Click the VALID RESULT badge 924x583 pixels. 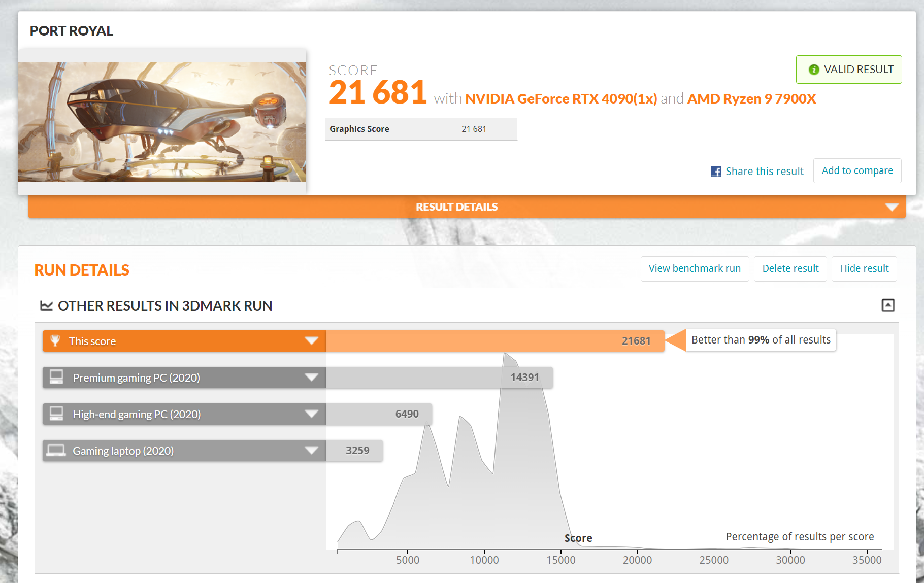849,70
